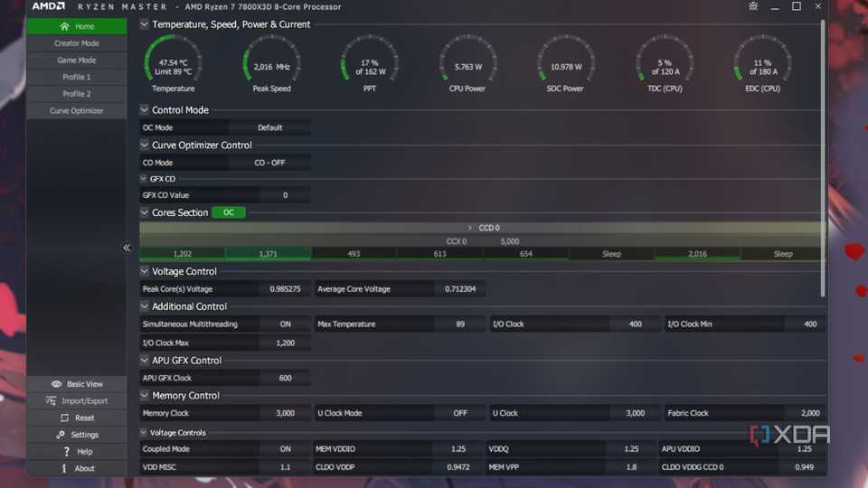This screenshot has width=868, height=488.
Task: Click the Max Temperature value field
Action: pos(461,324)
